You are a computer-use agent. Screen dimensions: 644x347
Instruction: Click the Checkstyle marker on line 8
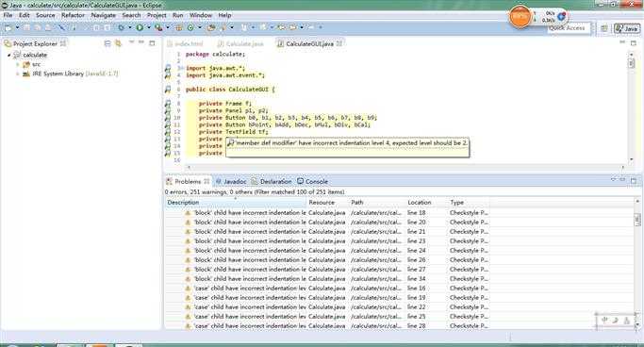click(x=168, y=104)
